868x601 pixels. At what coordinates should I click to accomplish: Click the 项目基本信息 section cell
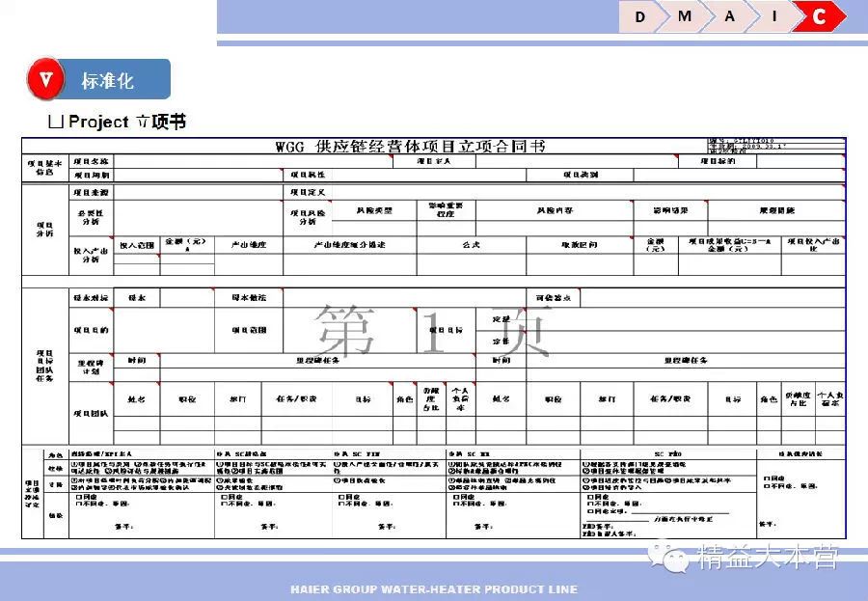tap(44, 168)
